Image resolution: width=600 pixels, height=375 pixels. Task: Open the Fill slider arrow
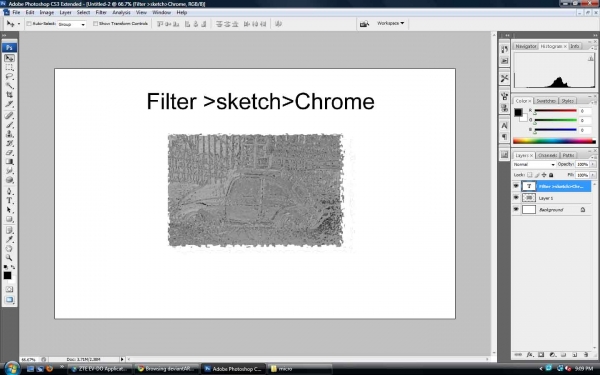click(593, 175)
